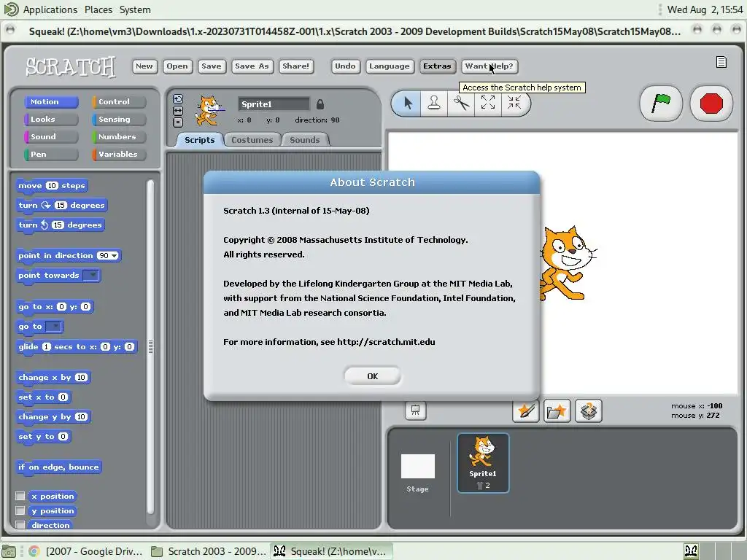Screen dimensions: 747x560
Task: Select the stamp duplicate tool
Action: pyautogui.click(x=434, y=103)
